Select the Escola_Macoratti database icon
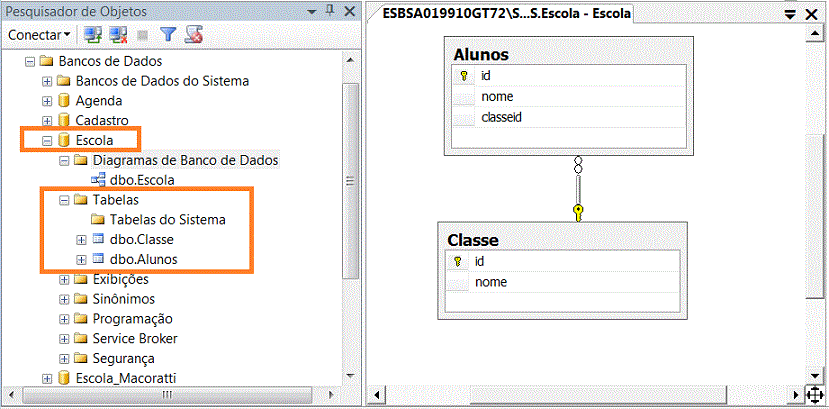This screenshot has width=829, height=409. click(64, 378)
